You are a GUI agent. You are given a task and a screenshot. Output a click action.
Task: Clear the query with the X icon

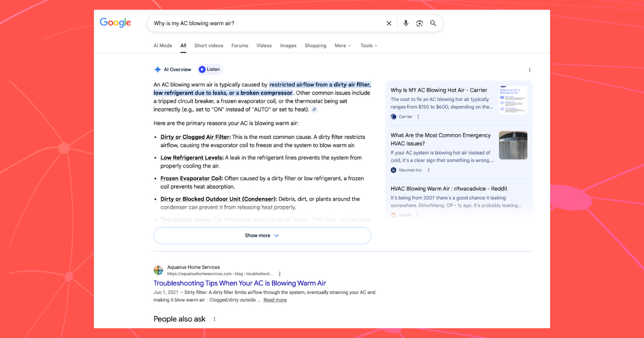pyautogui.click(x=389, y=23)
